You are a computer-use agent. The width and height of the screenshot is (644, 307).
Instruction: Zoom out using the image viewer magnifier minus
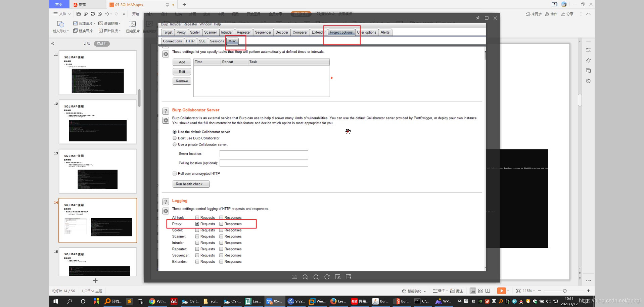316,277
